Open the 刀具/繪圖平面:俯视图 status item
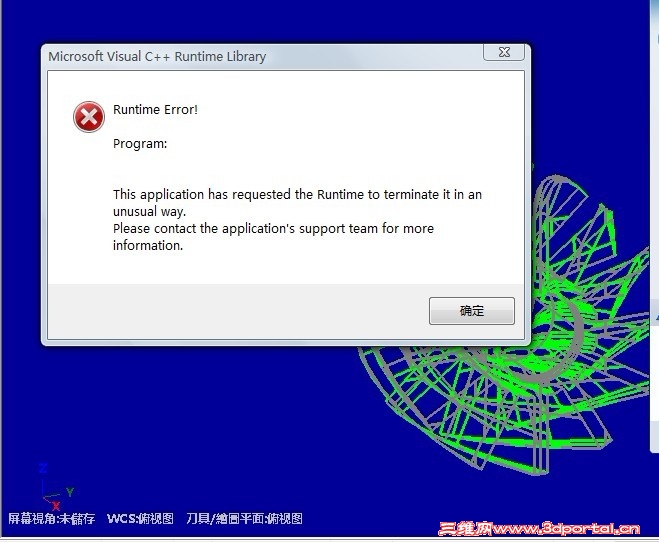The width and height of the screenshot is (659, 542). click(x=244, y=518)
